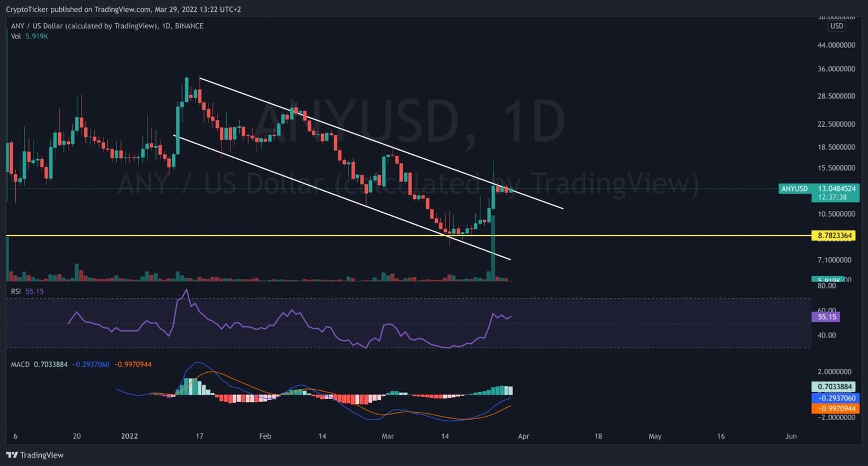Click the Apr label on time axis
Viewport: 868px width, 466px height.
coord(523,436)
